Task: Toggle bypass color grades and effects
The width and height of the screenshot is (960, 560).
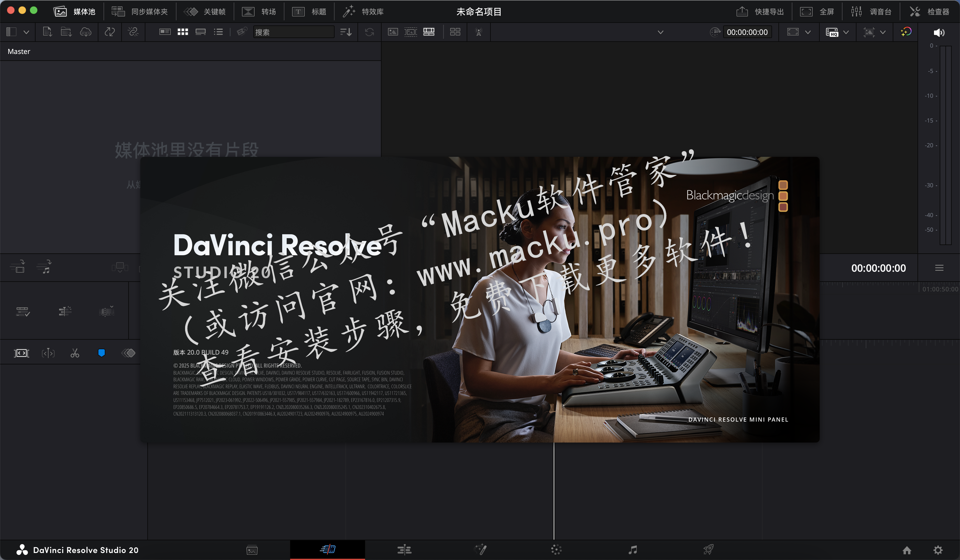Action: tap(906, 32)
